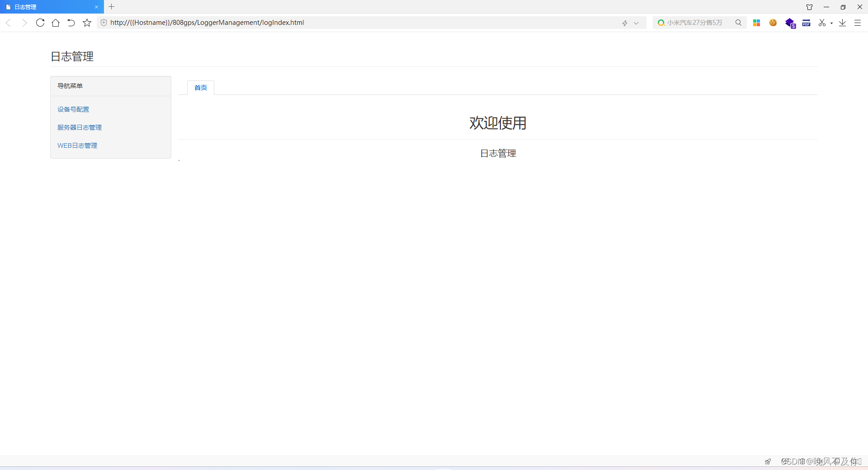Click the 日志管理 page title
This screenshot has width=868, height=470.
[72, 56]
